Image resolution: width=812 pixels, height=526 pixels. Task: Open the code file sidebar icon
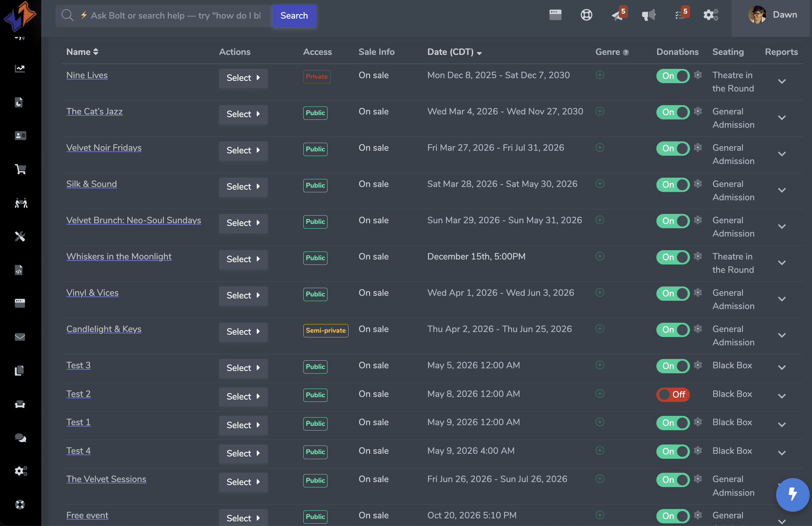click(19, 270)
